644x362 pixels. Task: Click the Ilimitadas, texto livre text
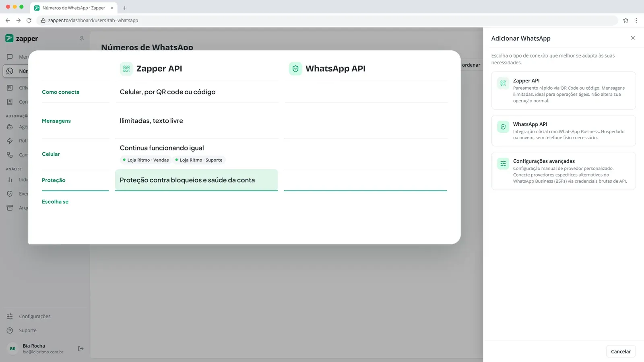click(x=151, y=121)
